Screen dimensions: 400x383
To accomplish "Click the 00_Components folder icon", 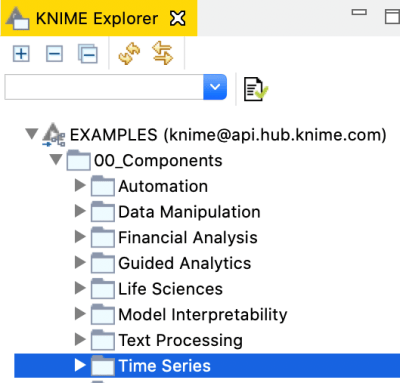I will 78,160.
